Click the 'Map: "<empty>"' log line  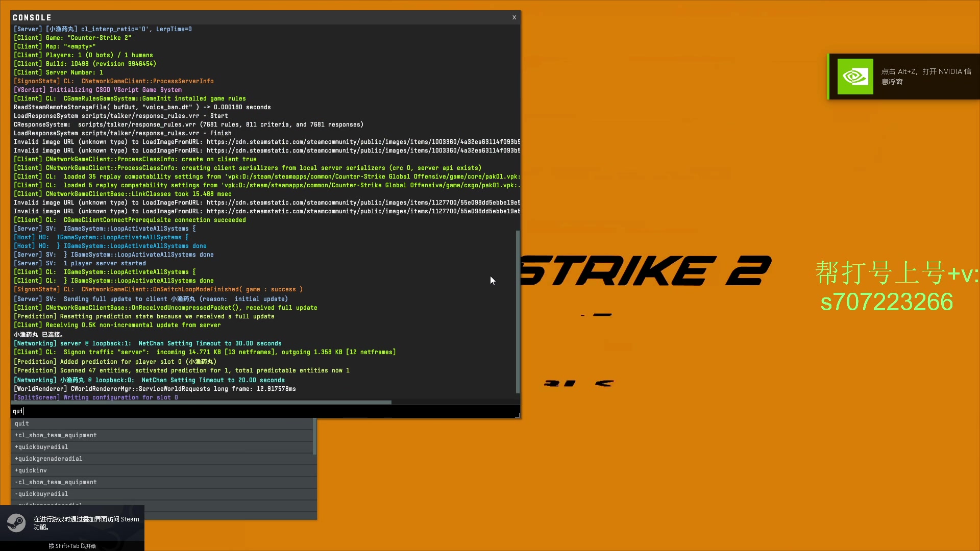(x=55, y=46)
